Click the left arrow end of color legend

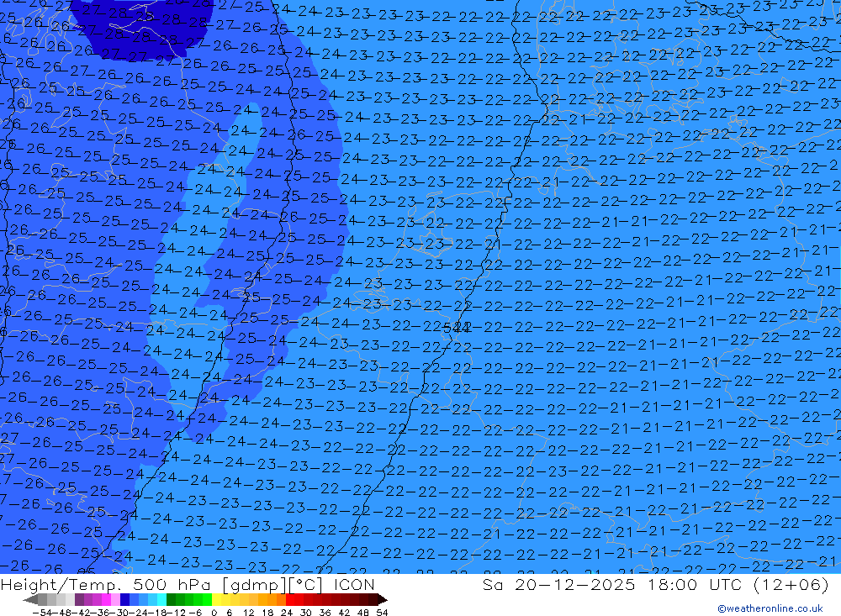click(x=30, y=599)
